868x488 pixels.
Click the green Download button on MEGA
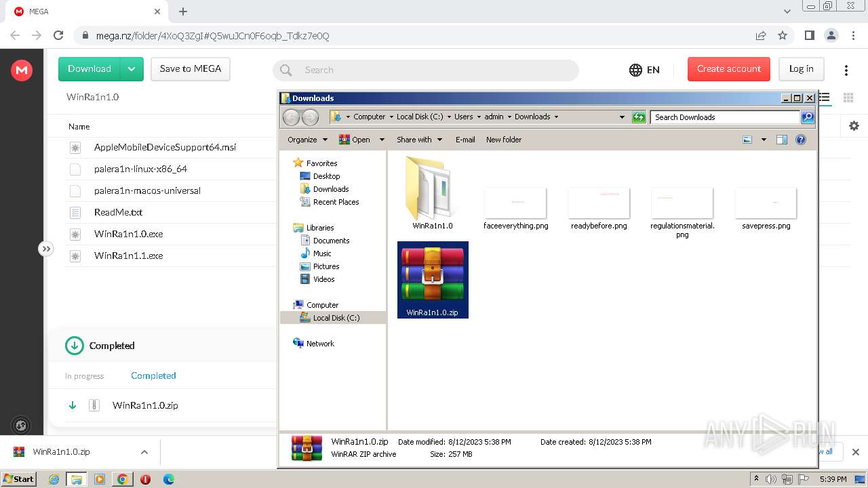[x=90, y=69]
